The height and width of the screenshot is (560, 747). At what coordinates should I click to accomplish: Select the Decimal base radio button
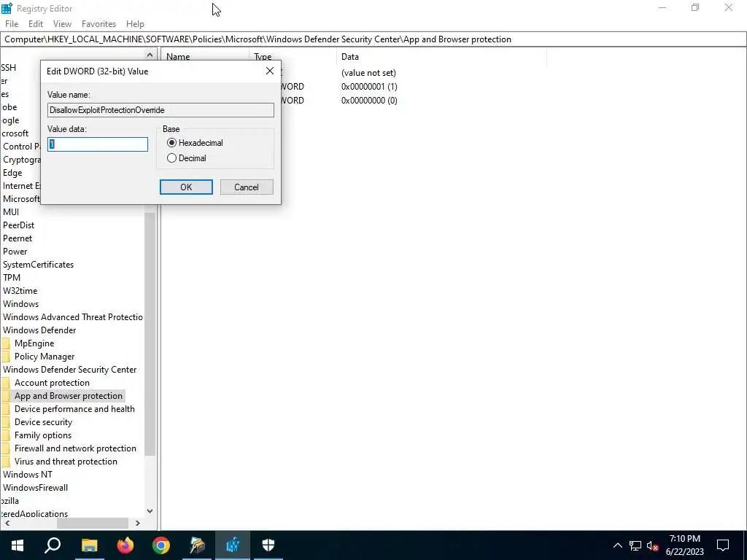[x=171, y=158]
